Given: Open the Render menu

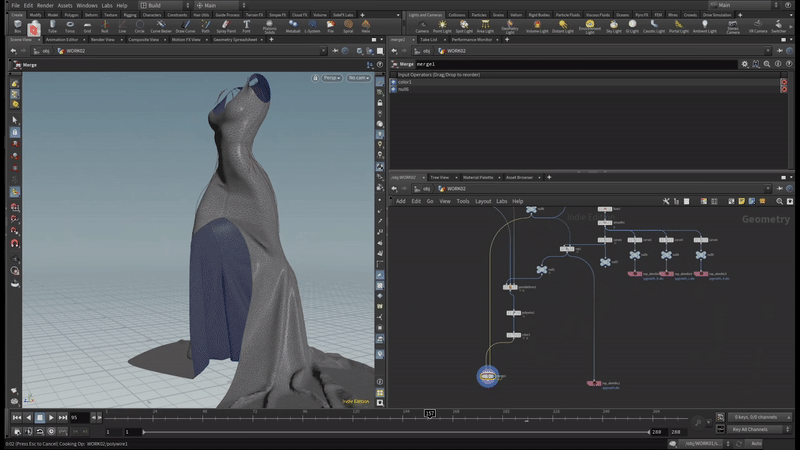Looking at the screenshot, I should click(45, 5).
